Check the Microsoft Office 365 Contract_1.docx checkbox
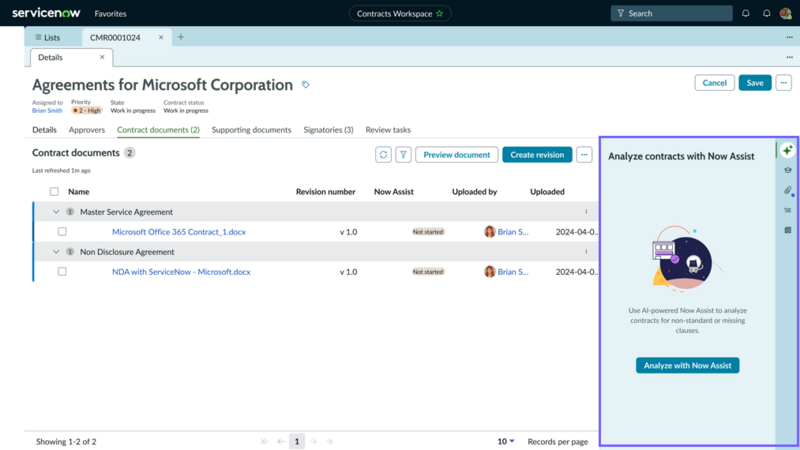 point(62,232)
